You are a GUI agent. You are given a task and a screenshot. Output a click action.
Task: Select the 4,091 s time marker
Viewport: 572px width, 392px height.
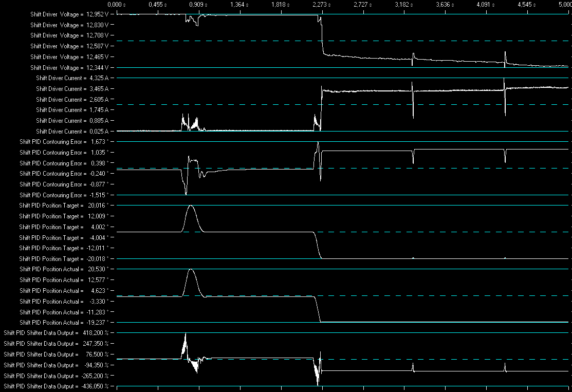pyautogui.click(x=486, y=5)
